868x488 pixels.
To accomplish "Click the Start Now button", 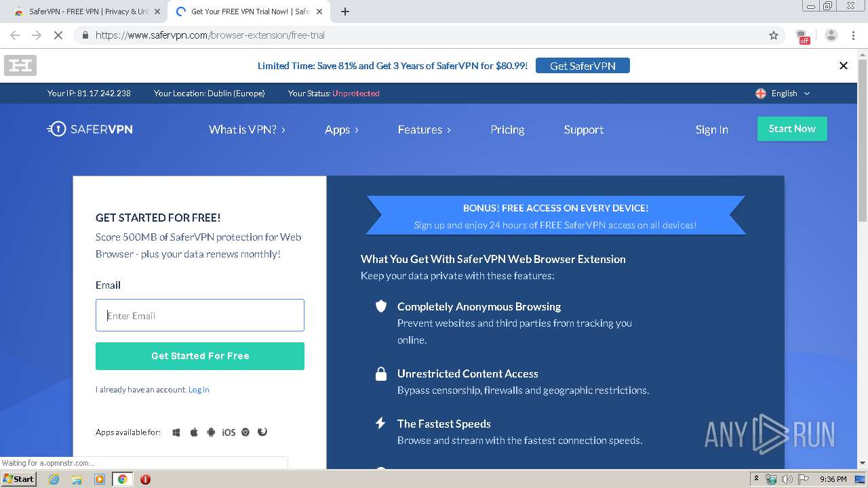I will click(792, 129).
